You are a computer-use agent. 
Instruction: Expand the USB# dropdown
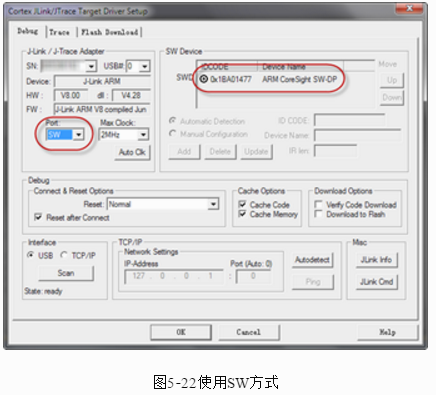(x=144, y=66)
